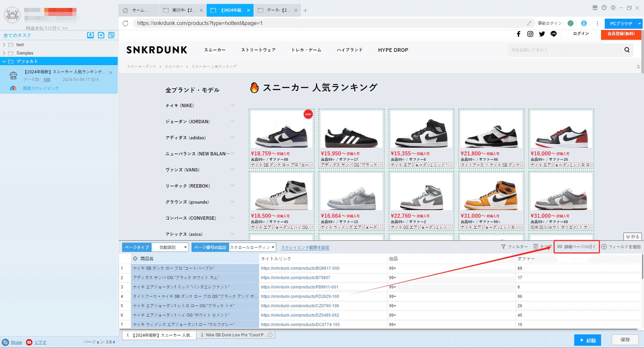Click the フィルター filter button

514,247
